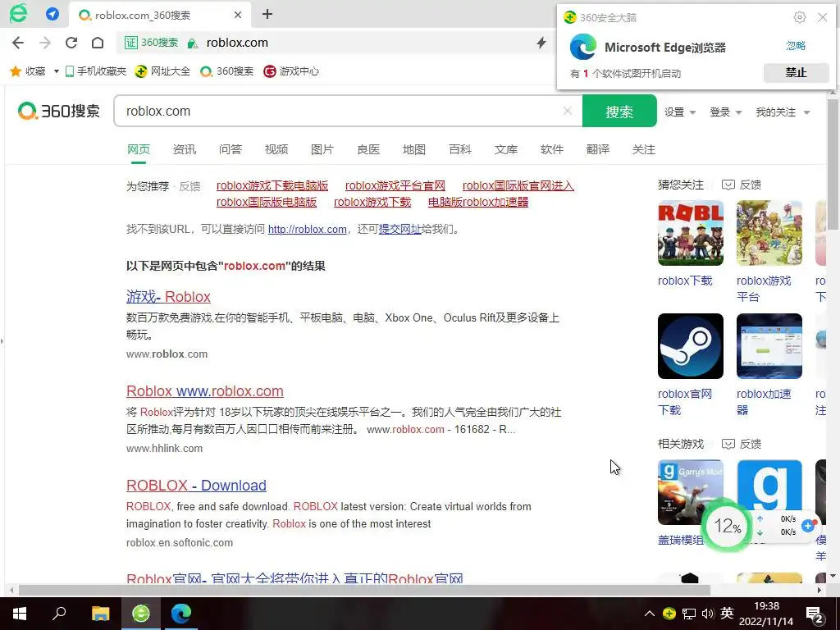Switch to the 图片 tab
This screenshot has height=630, width=840.
coord(322,149)
